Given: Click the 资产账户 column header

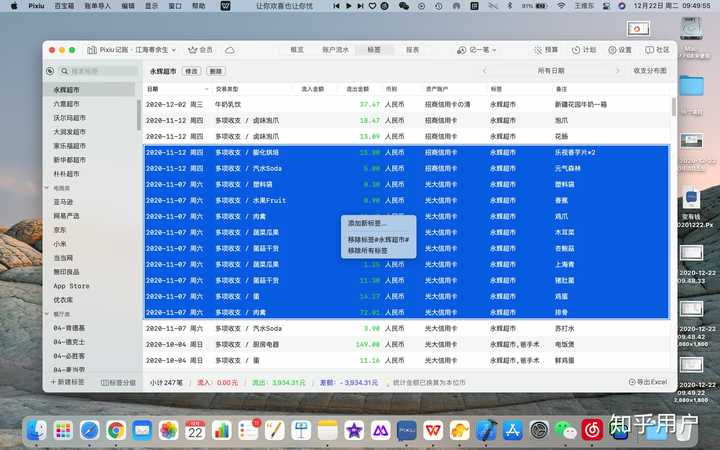Looking at the screenshot, I should point(437,89).
